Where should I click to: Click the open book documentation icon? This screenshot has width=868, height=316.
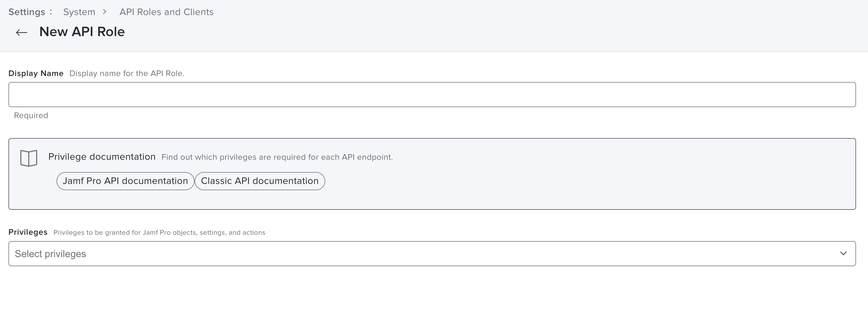[29, 158]
